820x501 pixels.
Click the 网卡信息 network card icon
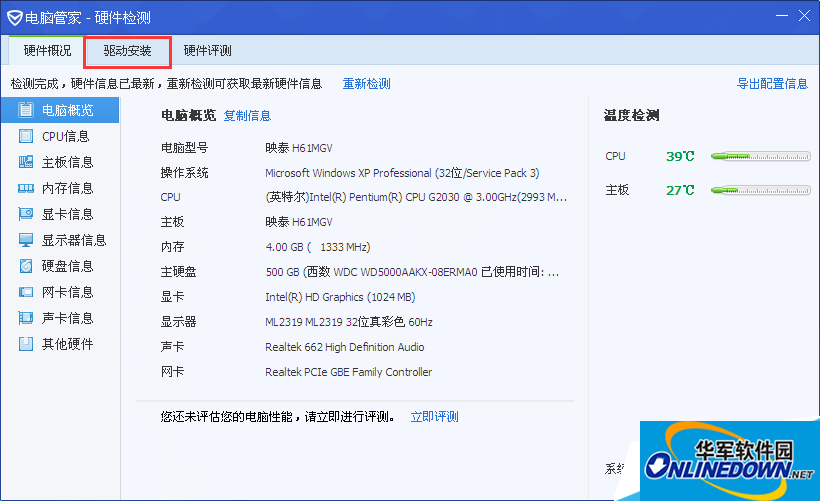click(x=26, y=292)
